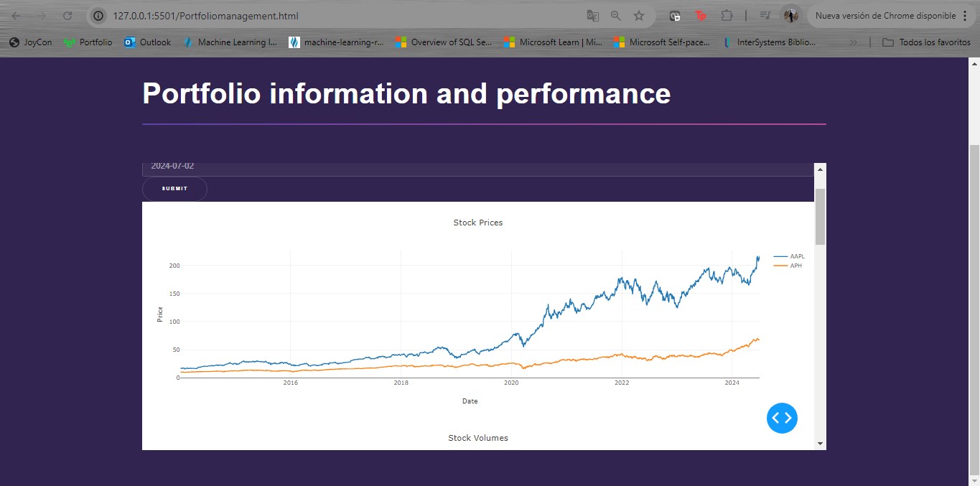Click the translate page icon in address bar
The image size is (980, 486).
(x=592, y=16)
